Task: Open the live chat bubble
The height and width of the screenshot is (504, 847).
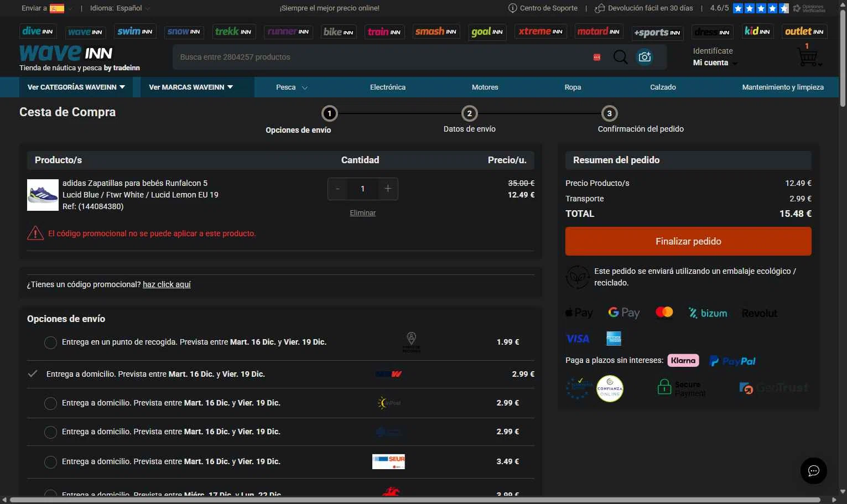Action: click(814, 471)
